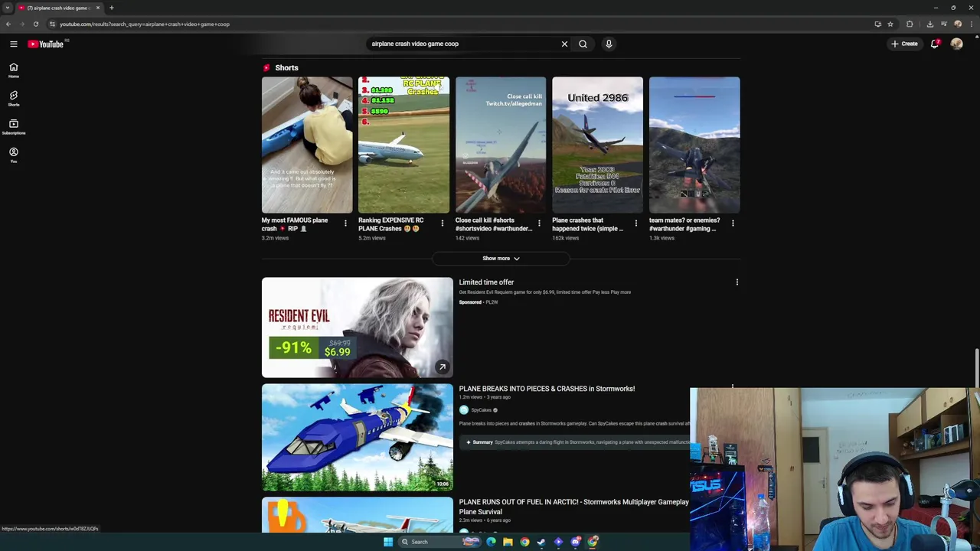Open the United 2986 short thumbnail
The width and height of the screenshot is (980, 551).
[x=598, y=145]
